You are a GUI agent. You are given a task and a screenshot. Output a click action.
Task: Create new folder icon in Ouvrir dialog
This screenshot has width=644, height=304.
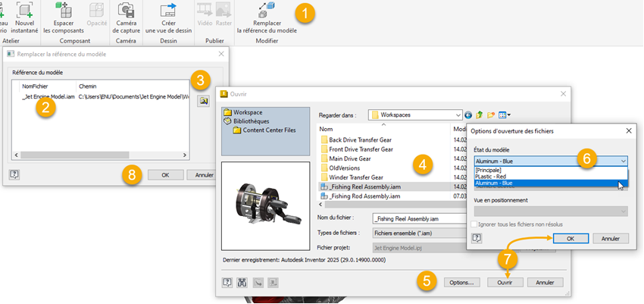(x=490, y=115)
